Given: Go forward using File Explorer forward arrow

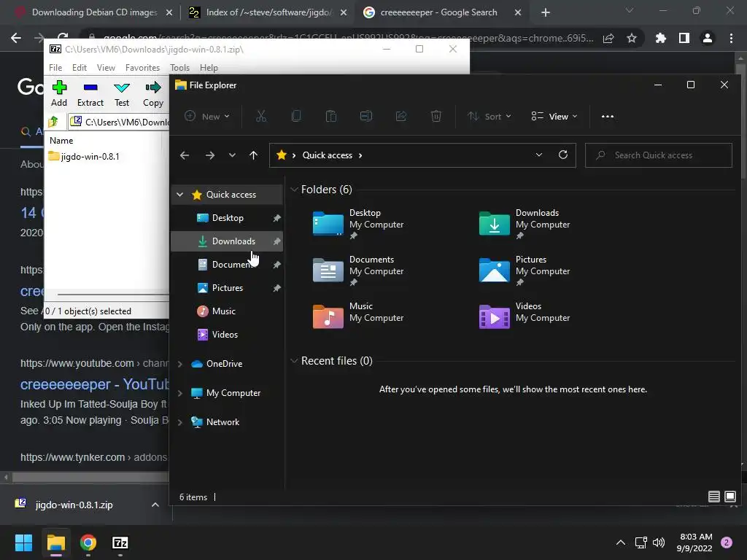Looking at the screenshot, I should pos(210,155).
